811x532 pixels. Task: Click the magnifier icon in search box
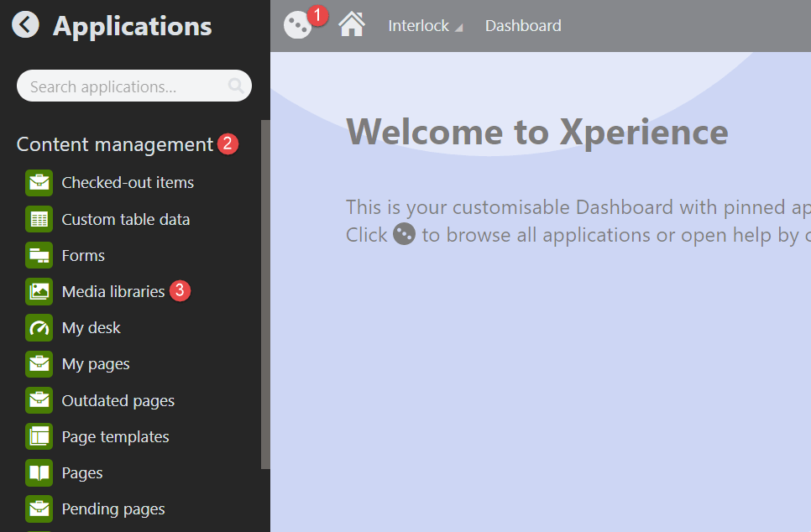pos(236,86)
